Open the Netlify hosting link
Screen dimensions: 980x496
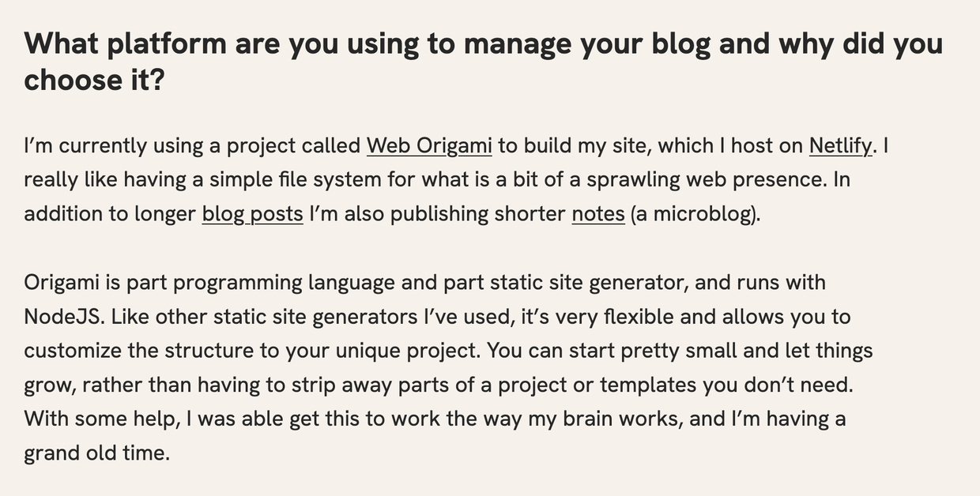[840, 146]
